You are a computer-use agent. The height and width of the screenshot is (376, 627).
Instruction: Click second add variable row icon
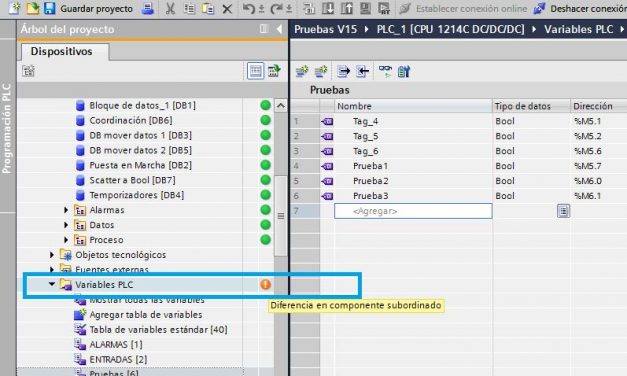tap(321, 71)
